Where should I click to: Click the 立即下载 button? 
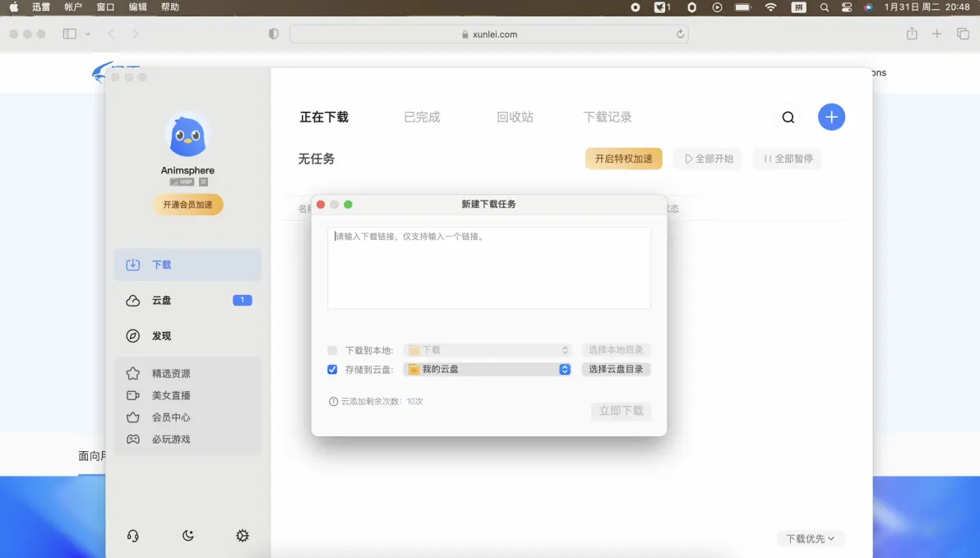tap(622, 411)
